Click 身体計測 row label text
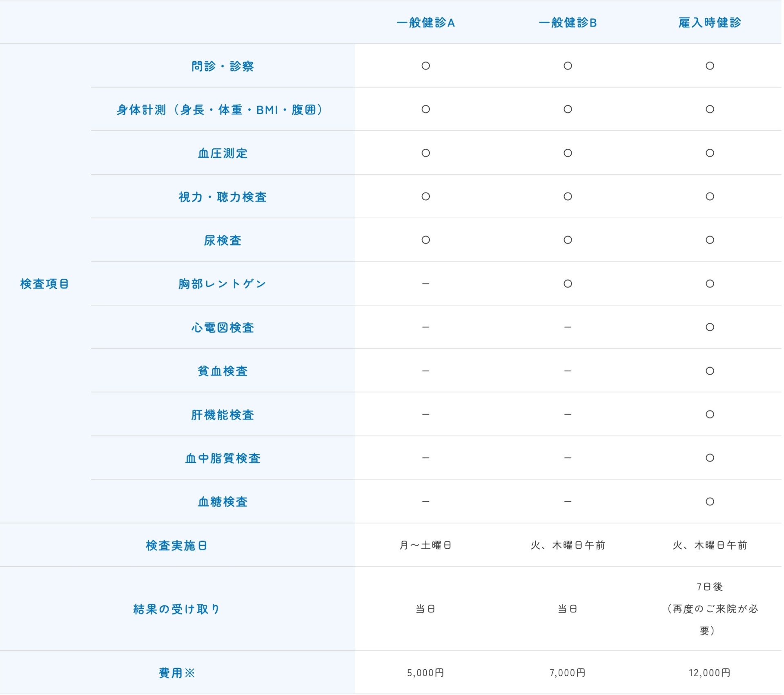 (x=220, y=110)
